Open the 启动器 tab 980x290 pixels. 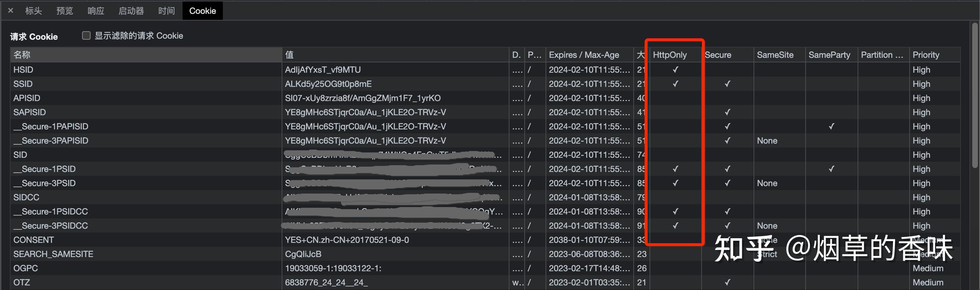131,11
